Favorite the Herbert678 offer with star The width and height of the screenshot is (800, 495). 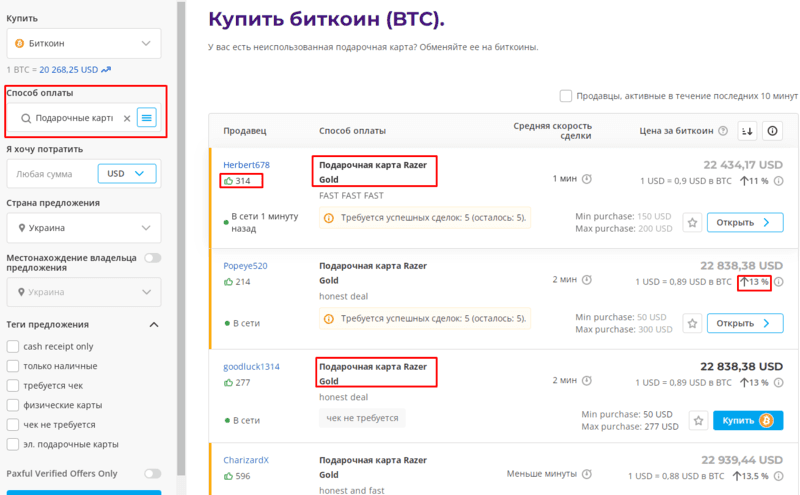[692, 222]
